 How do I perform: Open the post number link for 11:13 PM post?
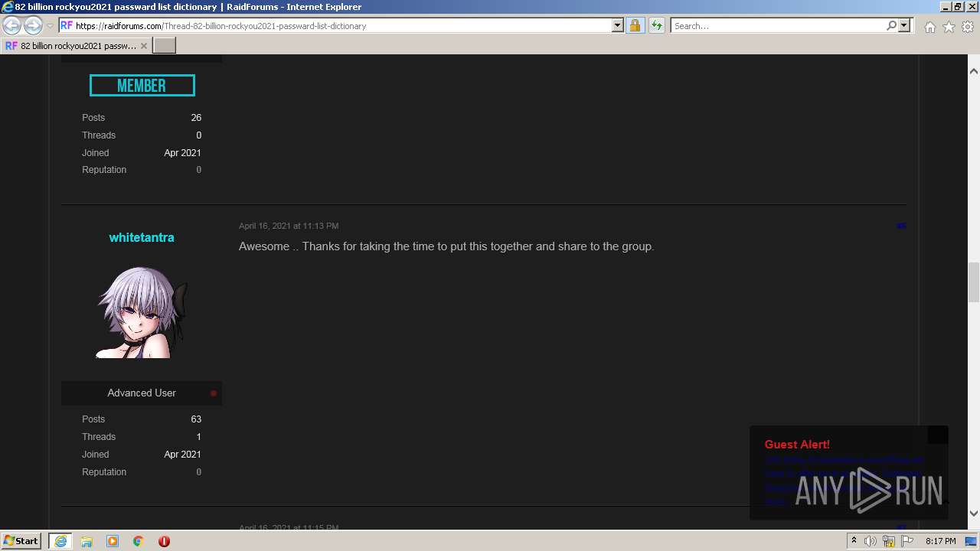[901, 226]
